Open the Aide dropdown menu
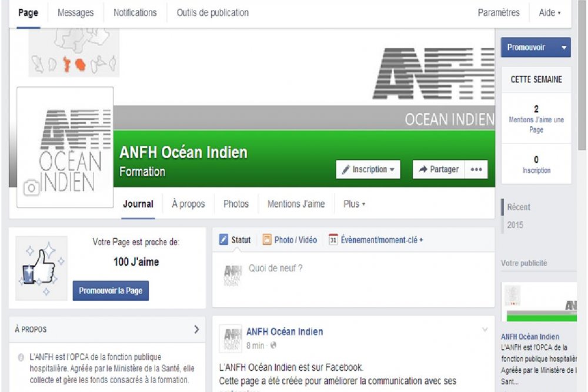This screenshot has width=588, height=392. click(550, 13)
